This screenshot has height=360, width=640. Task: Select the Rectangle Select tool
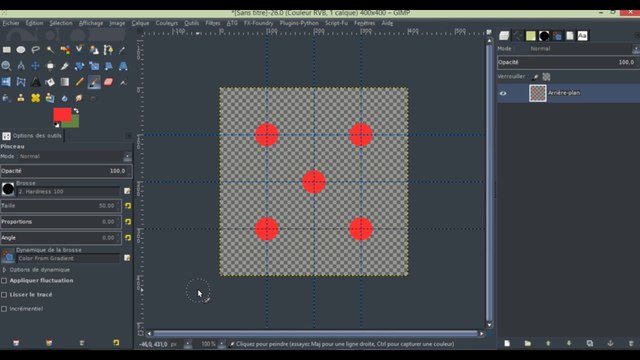click(7, 50)
